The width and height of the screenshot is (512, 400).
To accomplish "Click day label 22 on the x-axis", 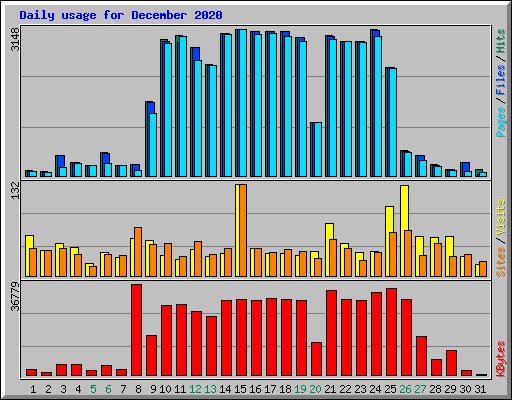I will (345, 389).
